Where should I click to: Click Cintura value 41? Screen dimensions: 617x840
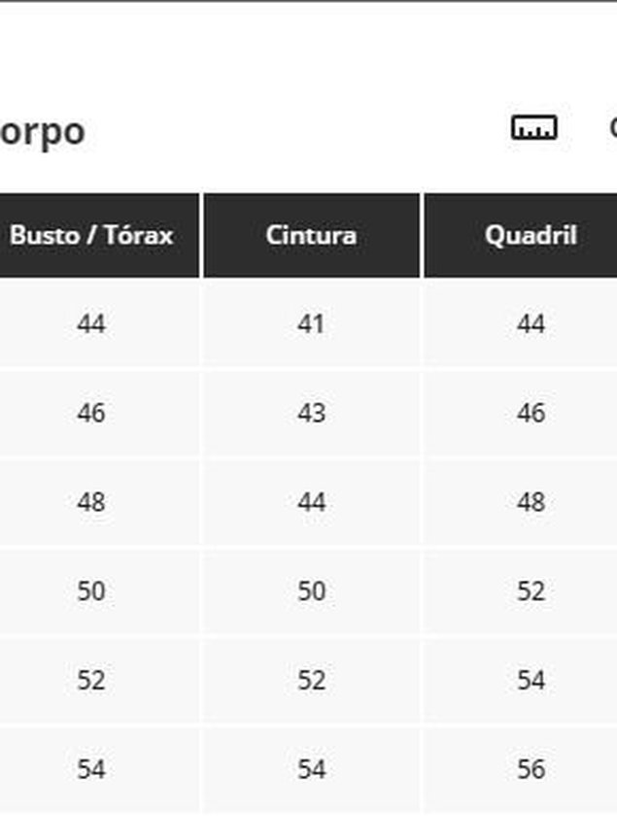pos(312,324)
